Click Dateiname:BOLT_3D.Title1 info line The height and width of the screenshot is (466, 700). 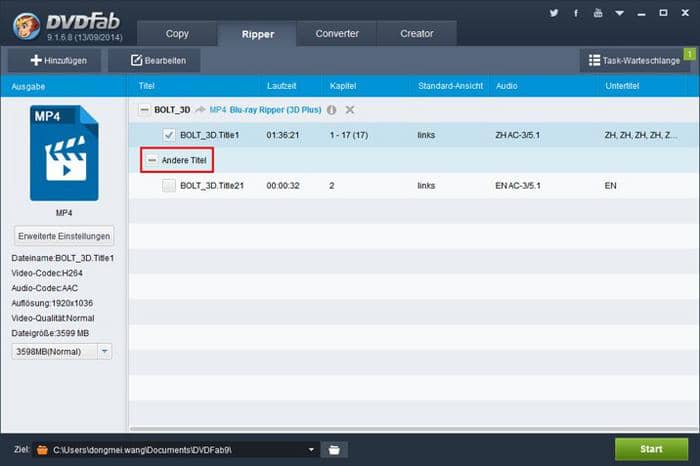click(x=62, y=258)
